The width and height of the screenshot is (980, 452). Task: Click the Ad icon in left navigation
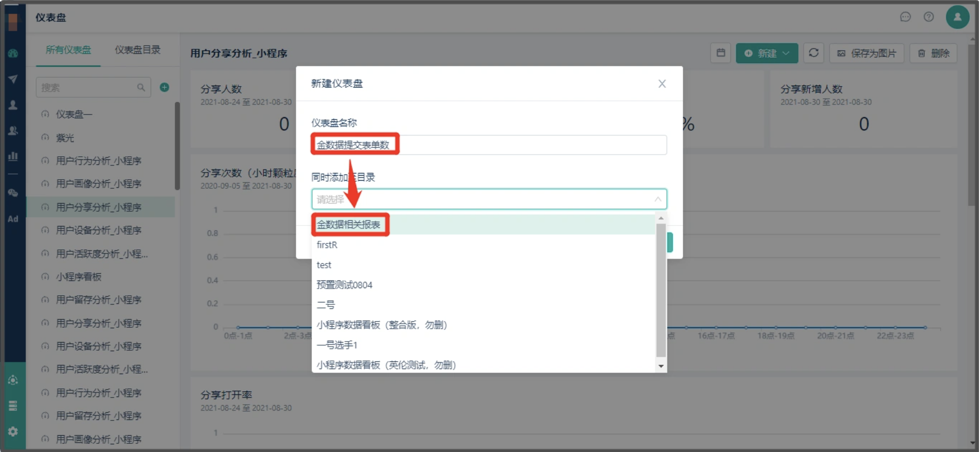pyautogui.click(x=13, y=219)
